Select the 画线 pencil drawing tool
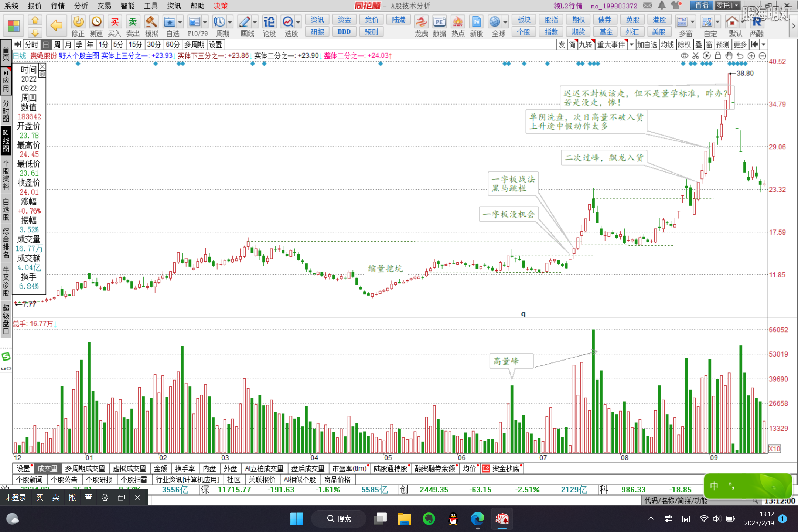This screenshot has width=798, height=532. point(245,22)
